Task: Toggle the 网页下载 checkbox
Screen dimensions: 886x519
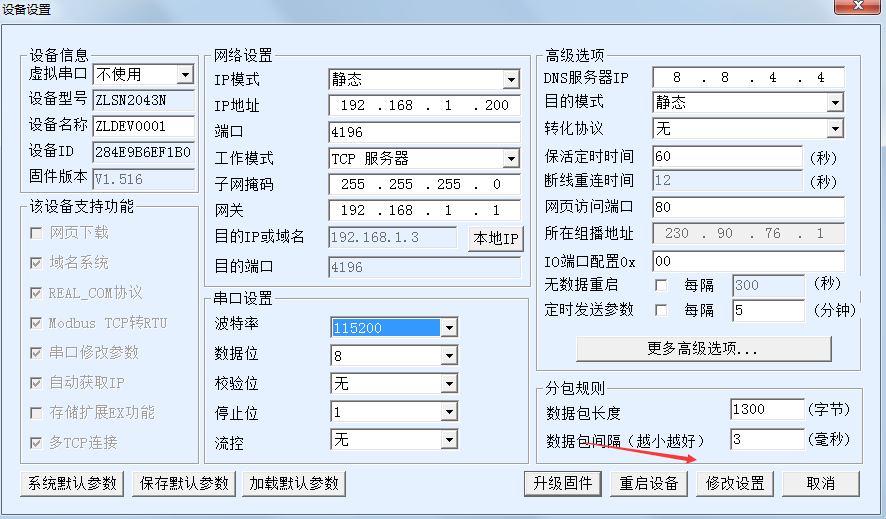Action: click(36, 233)
